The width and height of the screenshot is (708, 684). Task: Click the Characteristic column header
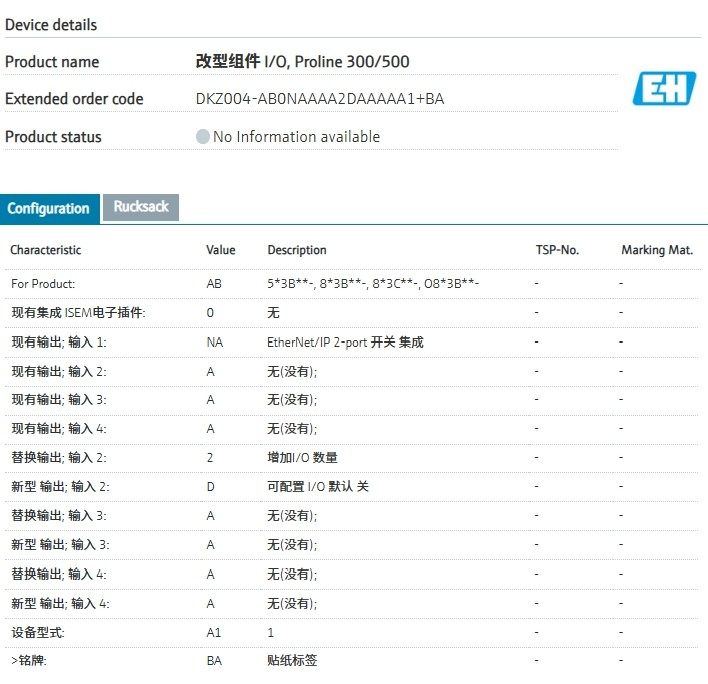coord(46,250)
